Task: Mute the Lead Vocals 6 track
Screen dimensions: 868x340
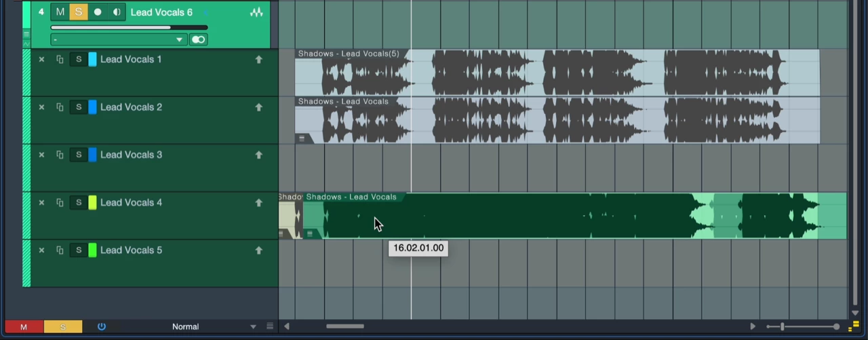Action: (x=60, y=12)
